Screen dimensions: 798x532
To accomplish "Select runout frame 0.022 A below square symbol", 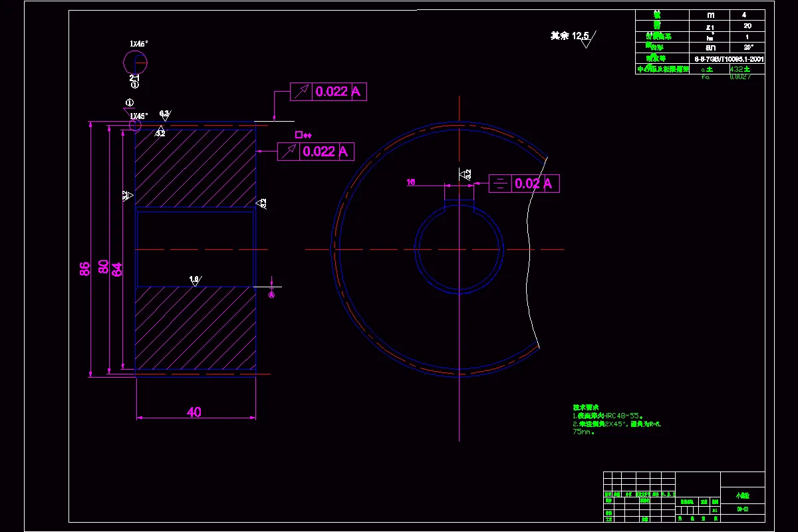I will [316, 152].
